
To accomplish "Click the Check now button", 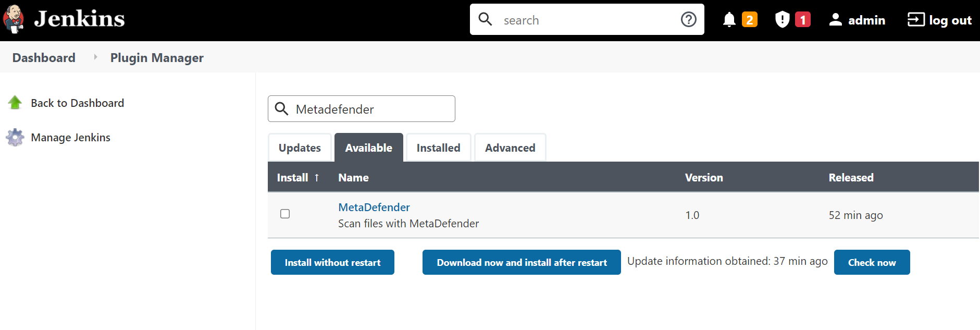I will pos(872,262).
